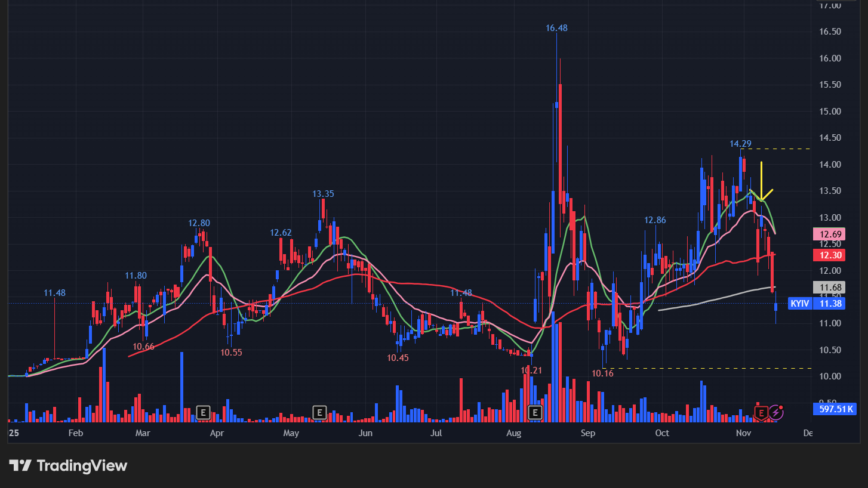Click the red 12.30 moving average label
The image size is (868, 488).
point(830,255)
